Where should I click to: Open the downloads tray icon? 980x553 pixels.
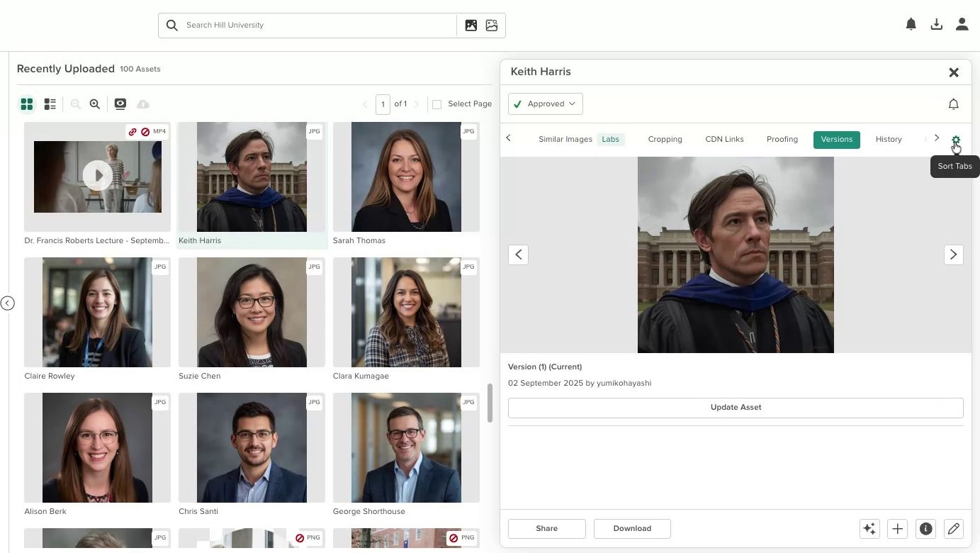[936, 25]
